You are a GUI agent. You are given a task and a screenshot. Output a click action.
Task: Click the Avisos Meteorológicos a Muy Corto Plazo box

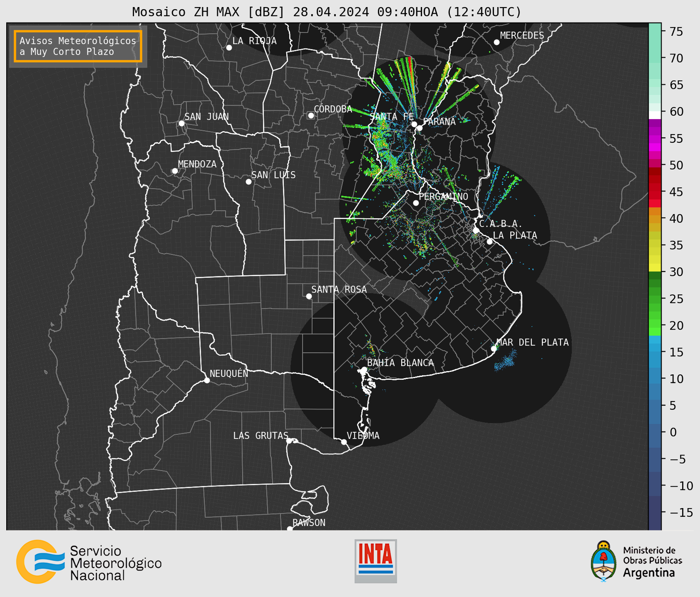[x=78, y=46]
